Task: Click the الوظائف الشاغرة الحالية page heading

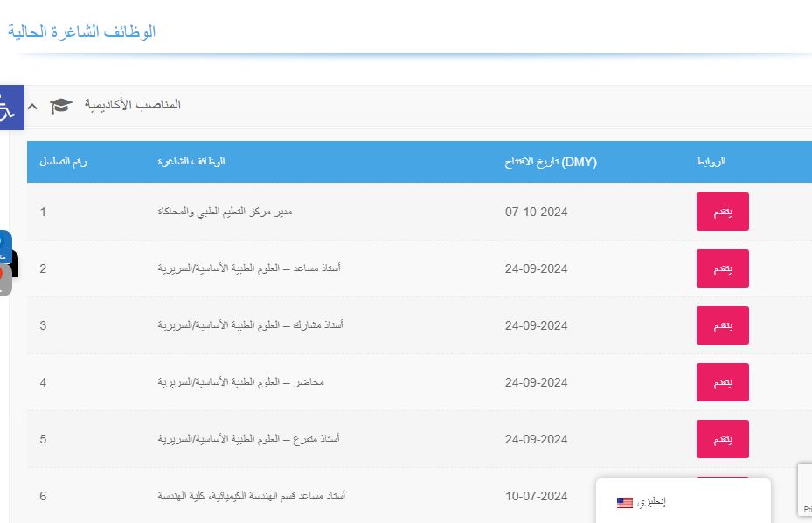Action: [x=81, y=31]
